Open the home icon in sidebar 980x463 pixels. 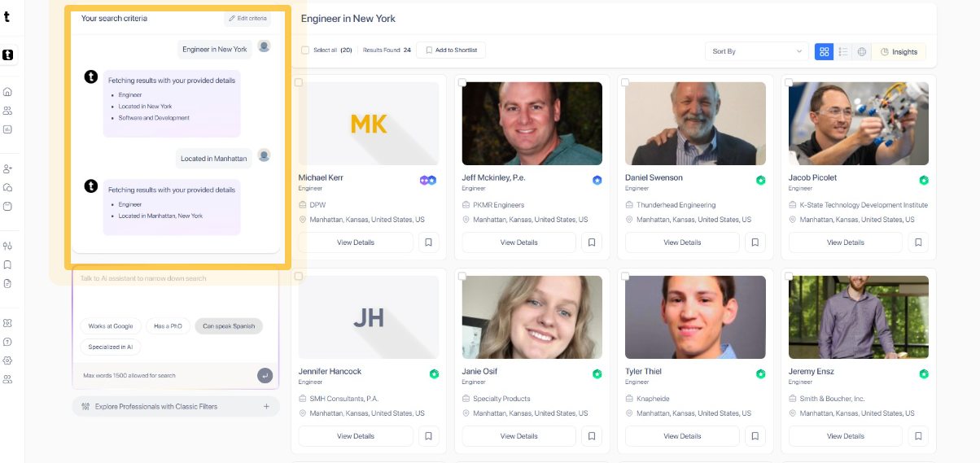pos(8,92)
